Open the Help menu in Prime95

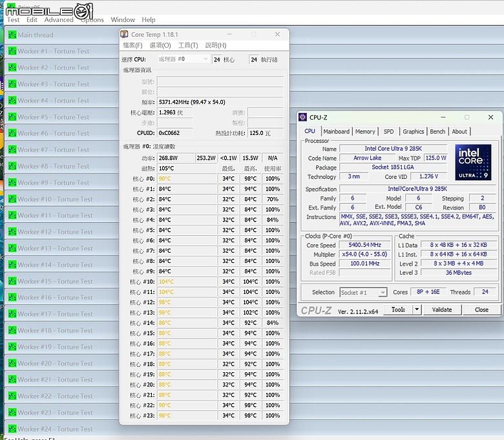click(x=149, y=19)
